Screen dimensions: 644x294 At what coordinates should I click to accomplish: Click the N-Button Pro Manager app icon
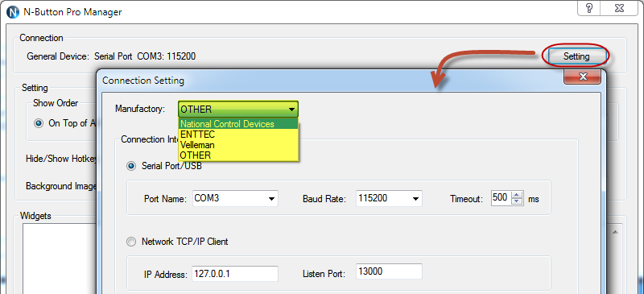tap(13, 12)
